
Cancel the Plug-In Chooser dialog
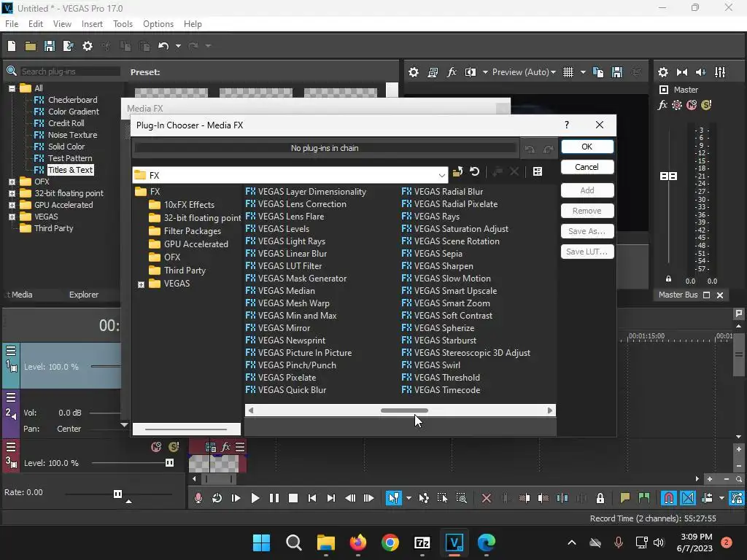[587, 167]
